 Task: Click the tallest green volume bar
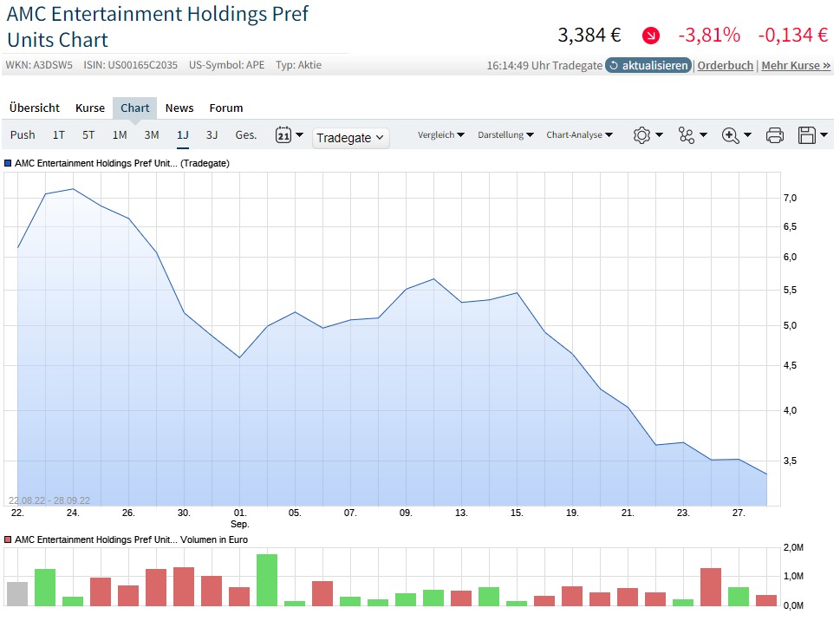coord(267,579)
